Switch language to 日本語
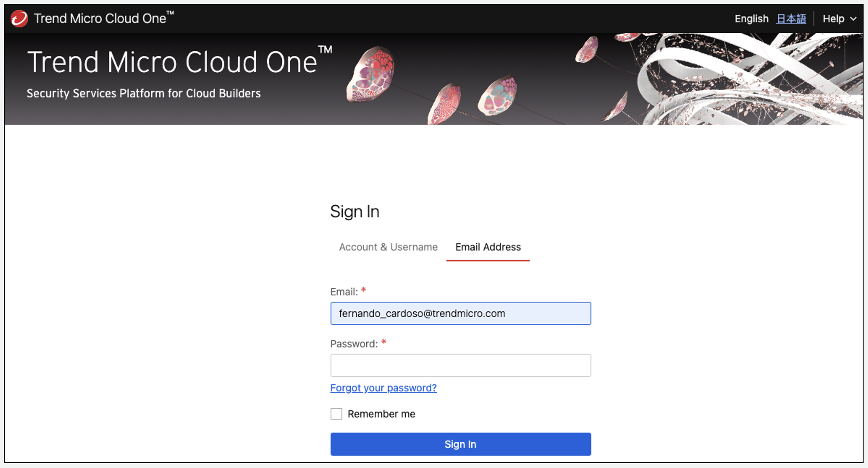This screenshot has width=868, height=468. (x=791, y=19)
